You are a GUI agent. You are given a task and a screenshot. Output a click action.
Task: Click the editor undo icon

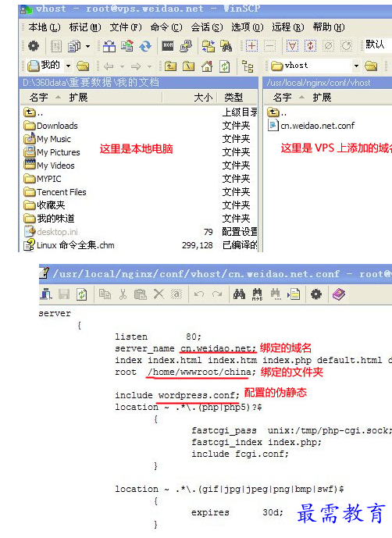pos(199,294)
